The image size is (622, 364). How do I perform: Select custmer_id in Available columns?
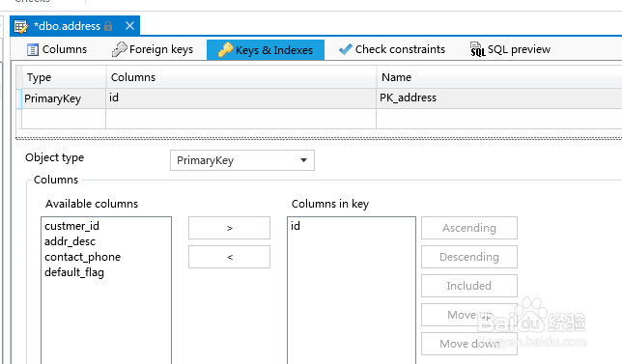71,226
